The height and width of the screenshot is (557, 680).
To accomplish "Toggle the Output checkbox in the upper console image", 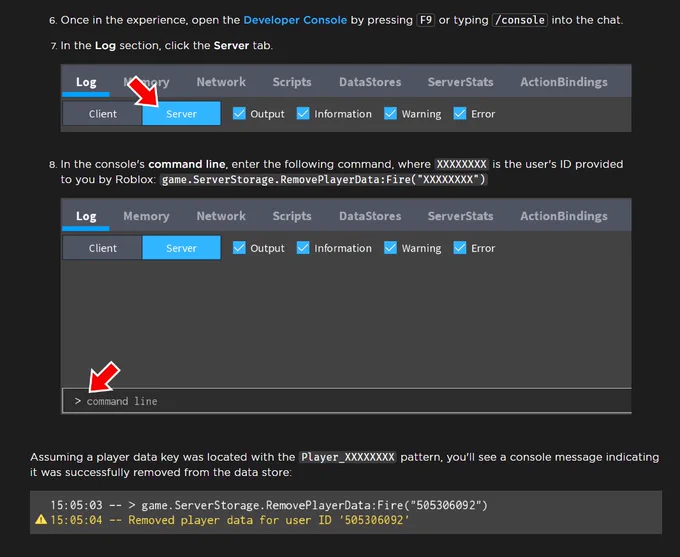I will pyautogui.click(x=239, y=113).
